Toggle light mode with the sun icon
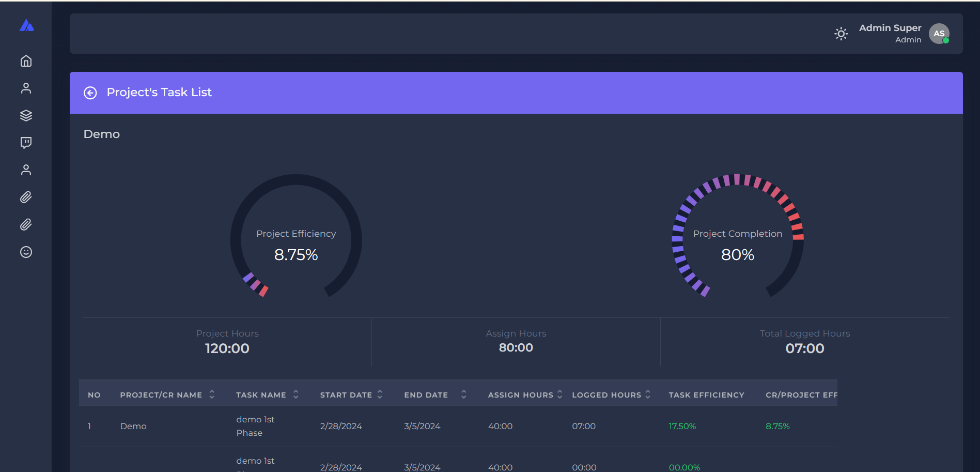Image resolution: width=980 pixels, height=472 pixels. click(x=841, y=34)
